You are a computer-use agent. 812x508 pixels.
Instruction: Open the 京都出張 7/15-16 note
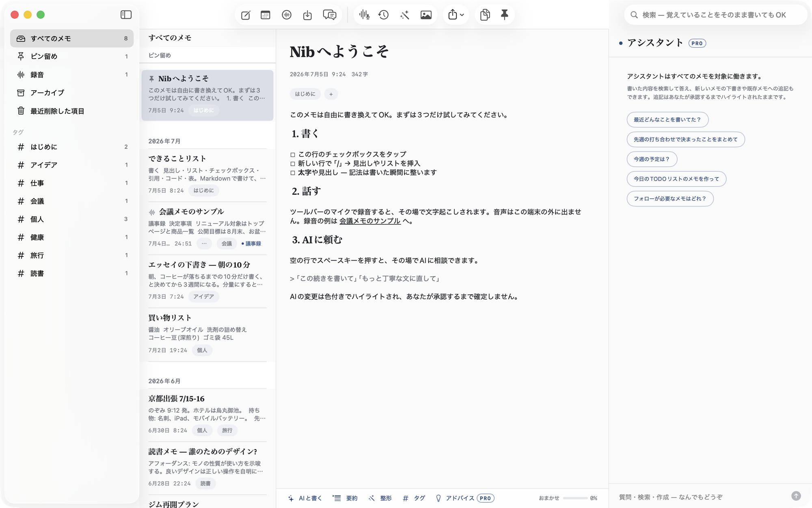point(207,415)
